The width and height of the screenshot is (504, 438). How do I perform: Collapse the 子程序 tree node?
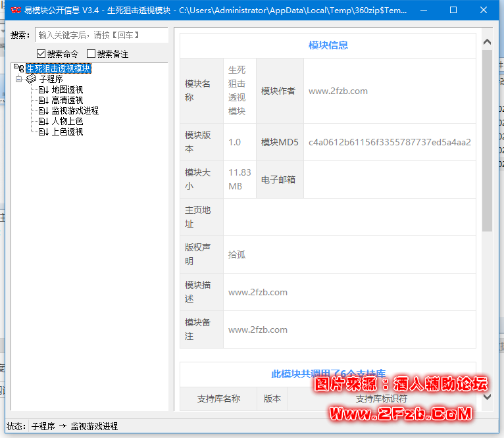18,79
